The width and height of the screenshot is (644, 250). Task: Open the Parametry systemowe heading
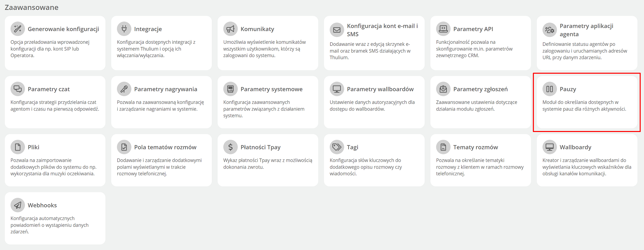coord(271,89)
